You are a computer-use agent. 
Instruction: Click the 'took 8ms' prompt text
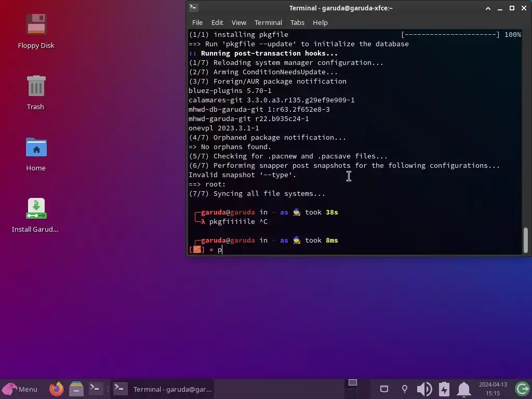(321, 241)
